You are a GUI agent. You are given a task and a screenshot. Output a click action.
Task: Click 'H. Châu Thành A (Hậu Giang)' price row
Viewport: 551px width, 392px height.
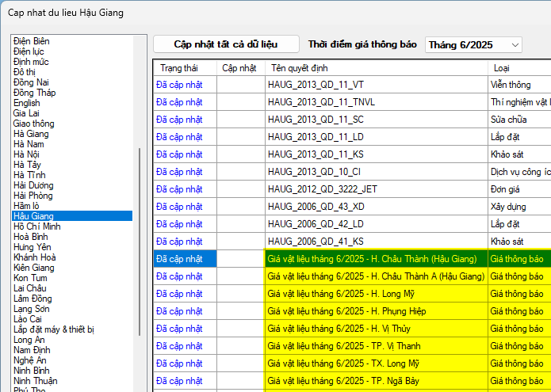point(352,276)
